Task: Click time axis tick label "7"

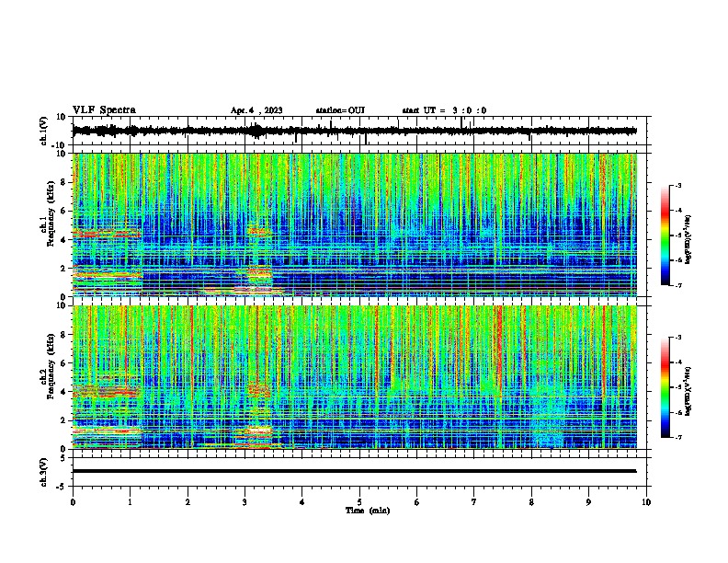Action: pyautogui.click(x=474, y=502)
